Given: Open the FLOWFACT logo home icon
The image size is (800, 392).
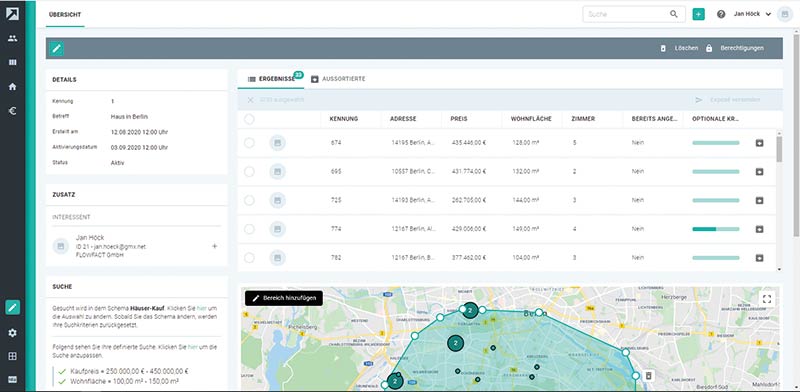Looking at the screenshot, I should pyautogui.click(x=12, y=14).
